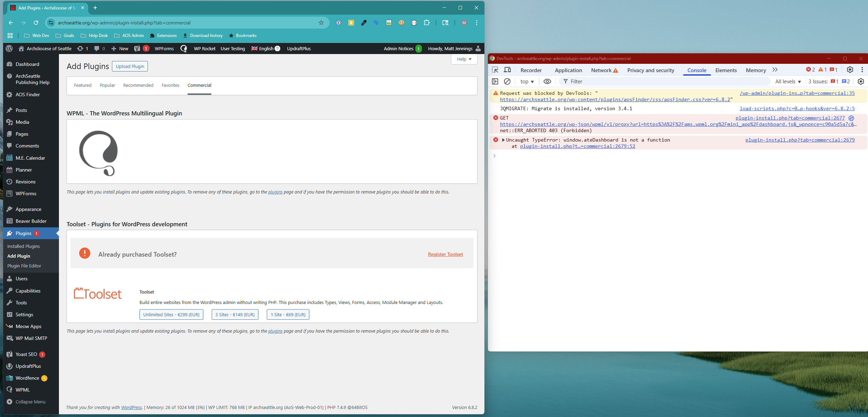Open the '+ New' content menu

coord(120,48)
